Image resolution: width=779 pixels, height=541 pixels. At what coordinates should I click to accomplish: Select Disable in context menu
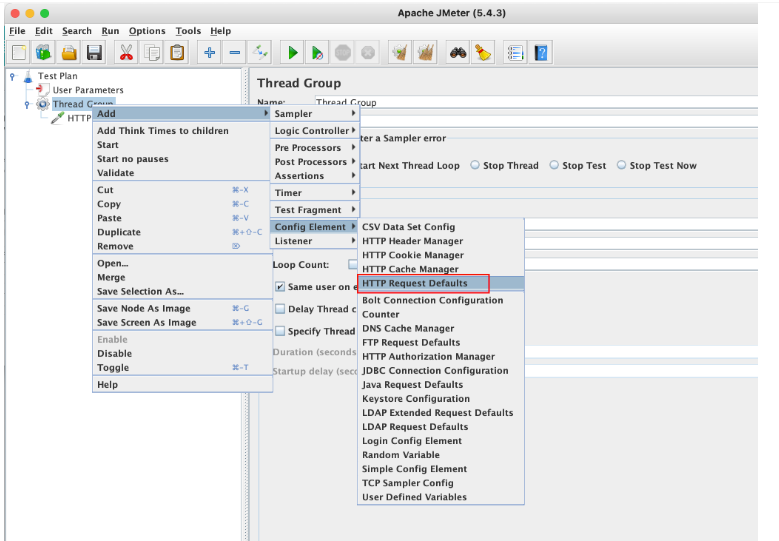(x=181, y=354)
